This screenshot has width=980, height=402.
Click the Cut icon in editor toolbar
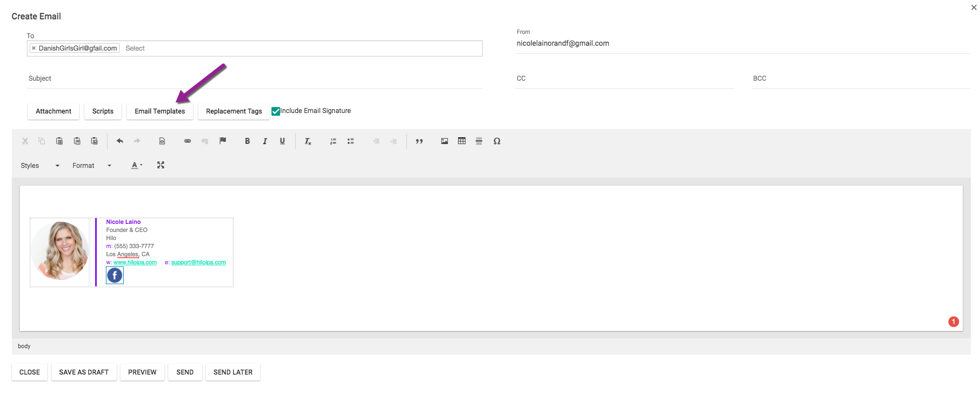[25, 141]
